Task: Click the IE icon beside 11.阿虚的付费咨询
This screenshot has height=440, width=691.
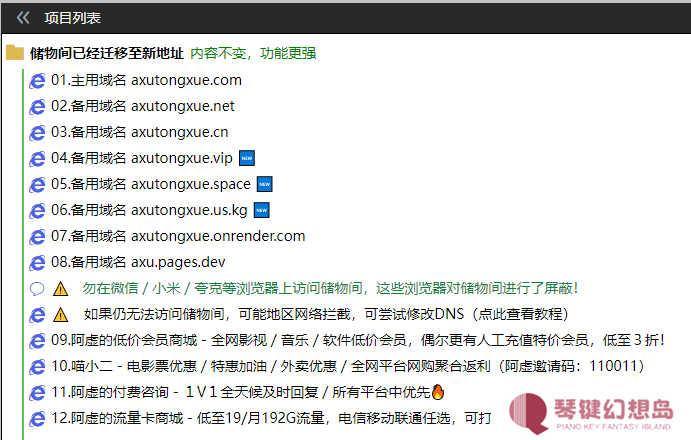Action: [x=37, y=393]
